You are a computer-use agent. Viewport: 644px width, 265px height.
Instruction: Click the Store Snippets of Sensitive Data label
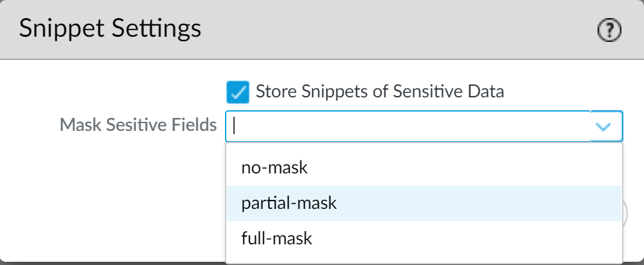tap(380, 92)
